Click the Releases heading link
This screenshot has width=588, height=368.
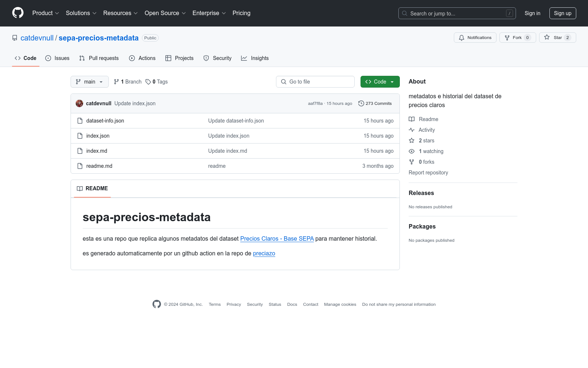(x=421, y=193)
